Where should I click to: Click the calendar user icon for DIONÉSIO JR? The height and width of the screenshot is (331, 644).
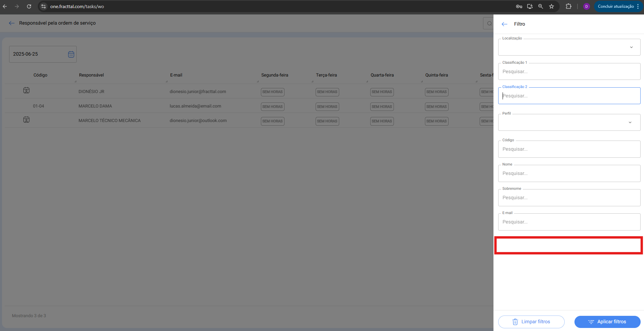coord(26,90)
